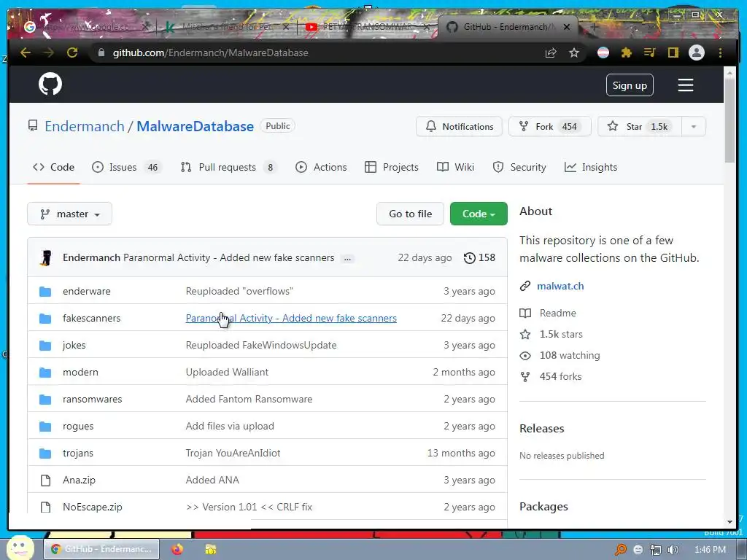Go to GitHub home via Octocat logo
The image size is (747, 560).
50,85
